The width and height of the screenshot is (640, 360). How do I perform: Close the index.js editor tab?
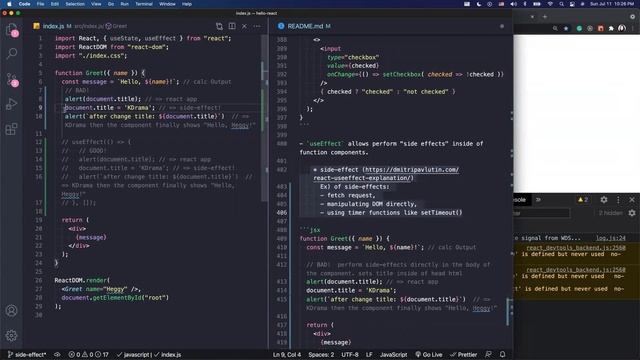click(244, 26)
